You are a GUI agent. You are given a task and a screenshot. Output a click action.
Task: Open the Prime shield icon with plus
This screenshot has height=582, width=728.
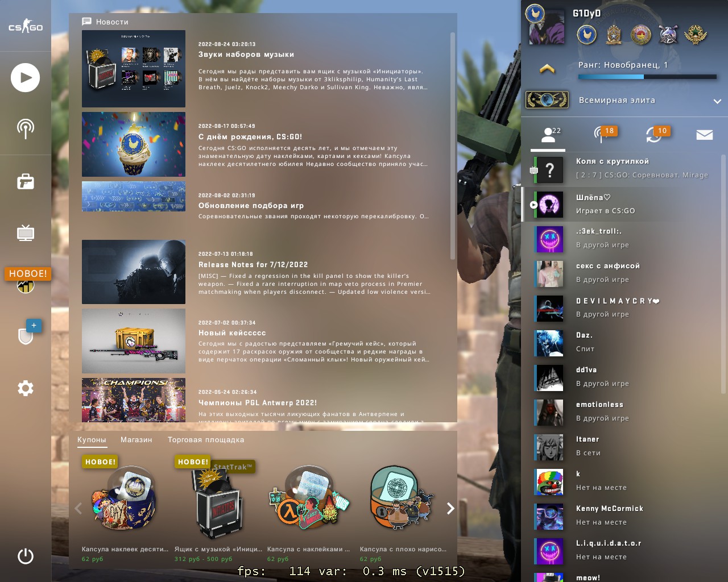coord(26,335)
